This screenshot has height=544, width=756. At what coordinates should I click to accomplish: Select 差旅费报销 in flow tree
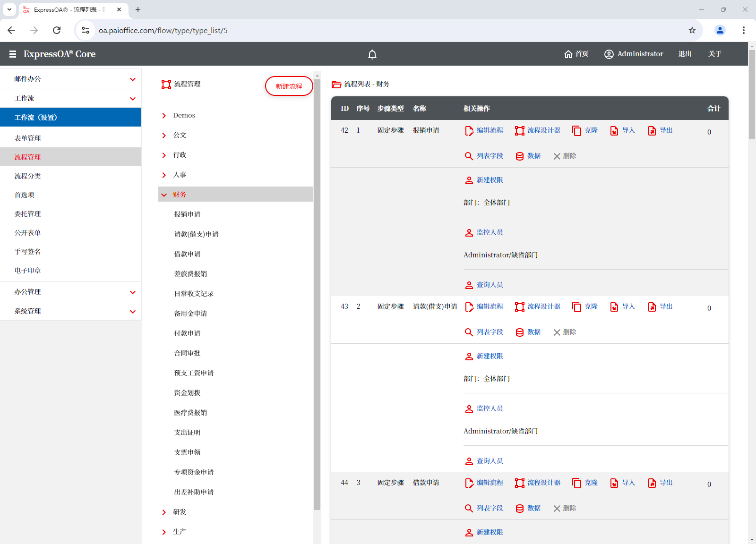pyautogui.click(x=190, y=274)
